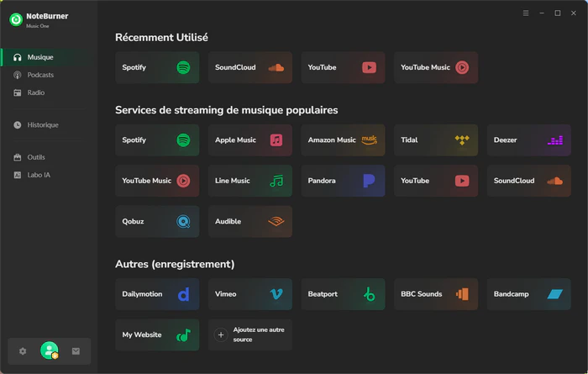Click the 'Tidal' label
Screen dimensions: 588x374
[x=409, y=140]
